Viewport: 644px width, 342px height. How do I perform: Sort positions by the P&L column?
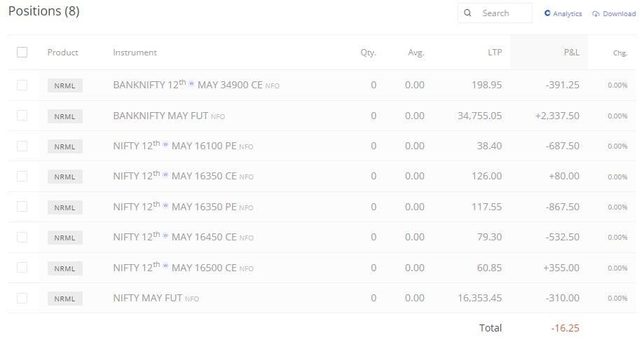(571, 52)
